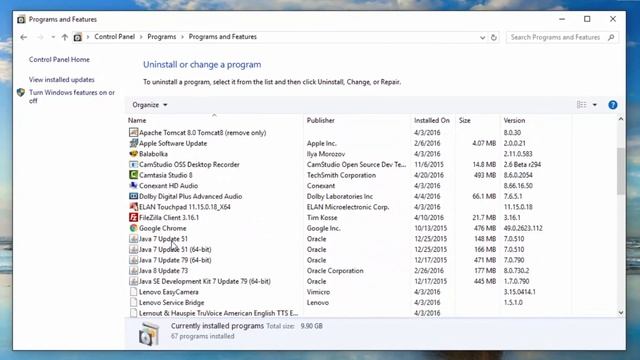This screenshot has width=640, height=360.
Task: Click version 2.6 Beta r294 cell
Action: [522, 164]
